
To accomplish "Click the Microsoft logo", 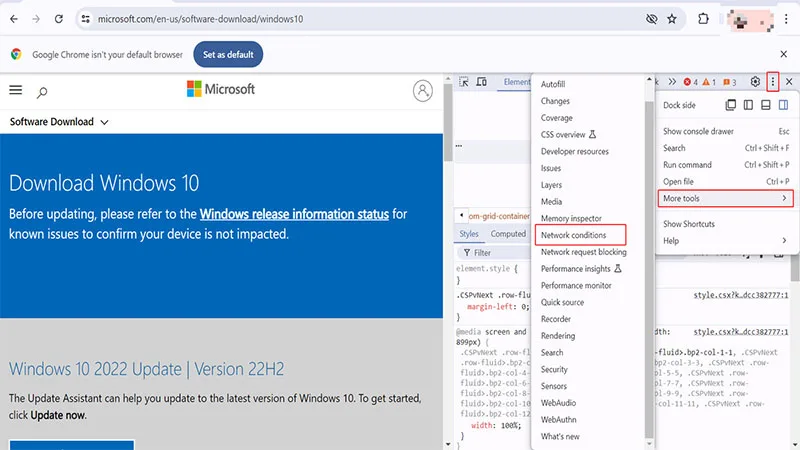I will (220, 89).
